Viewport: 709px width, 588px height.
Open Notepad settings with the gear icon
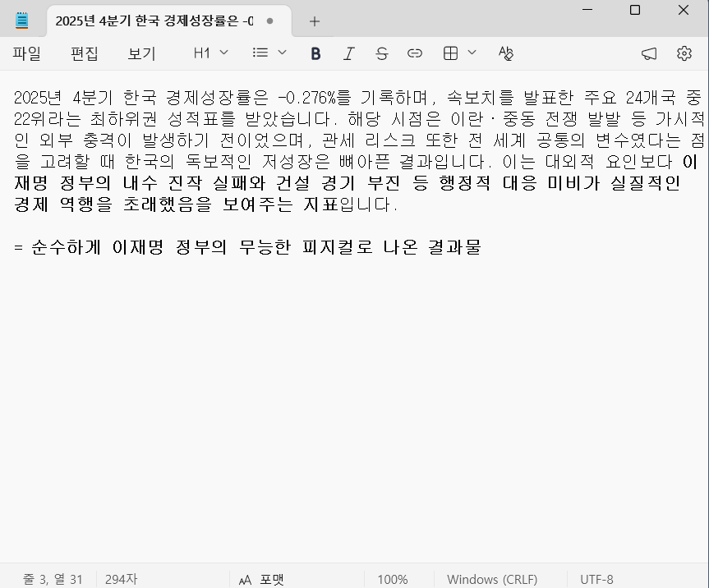[x=684, y=53]
